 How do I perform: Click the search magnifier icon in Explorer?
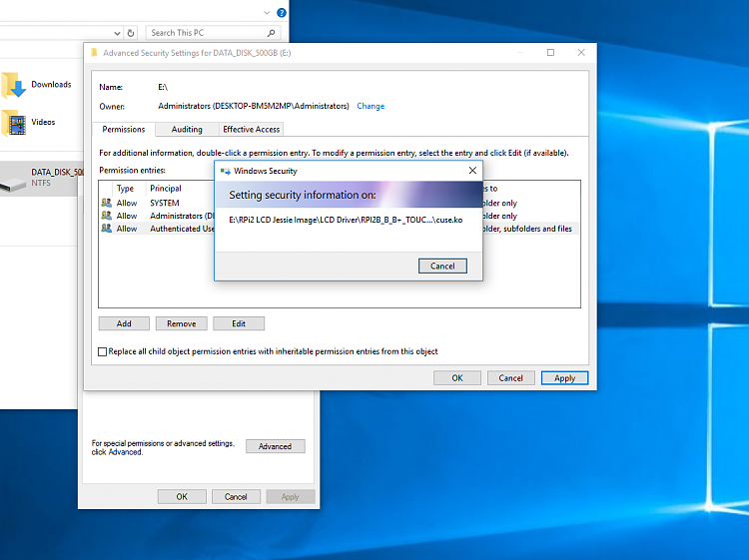[272, 33]
